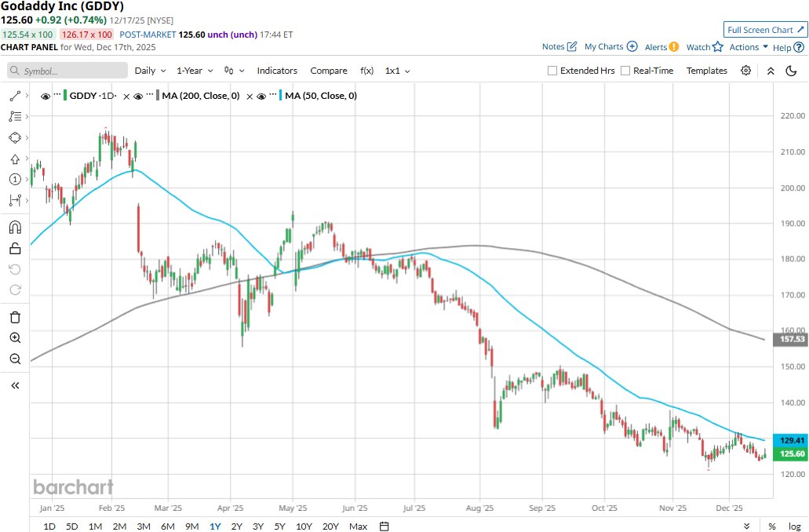The image size is (809, 532).
Task: Open the Actions dropdown menu
Action: coord(749,47)
